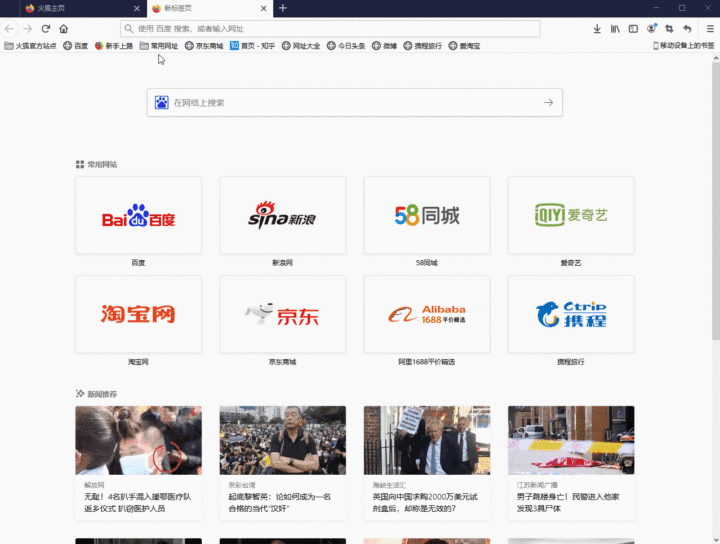
Task: Click the search arrow submit button
Action: point(549,102)
